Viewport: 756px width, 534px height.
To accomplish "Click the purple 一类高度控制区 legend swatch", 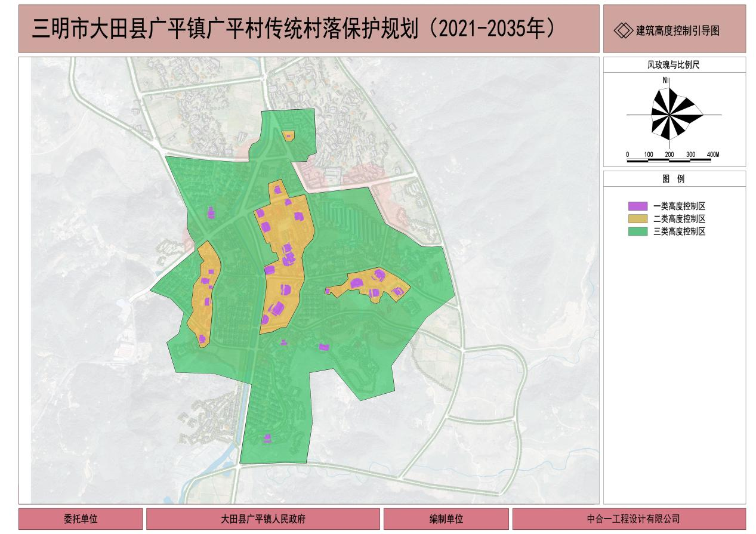I will pos(637,206).
